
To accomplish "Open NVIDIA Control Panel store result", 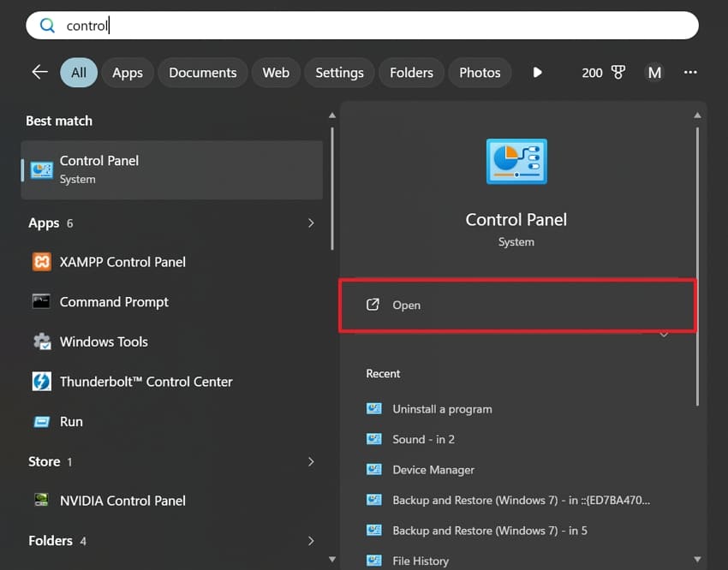I will click(172, 501).
